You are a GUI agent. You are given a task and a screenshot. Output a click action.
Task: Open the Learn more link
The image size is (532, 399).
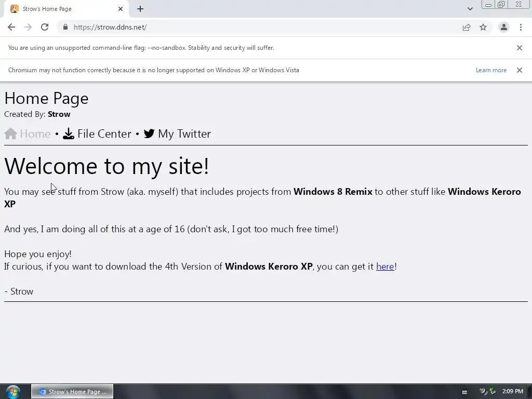pos(491,70)
